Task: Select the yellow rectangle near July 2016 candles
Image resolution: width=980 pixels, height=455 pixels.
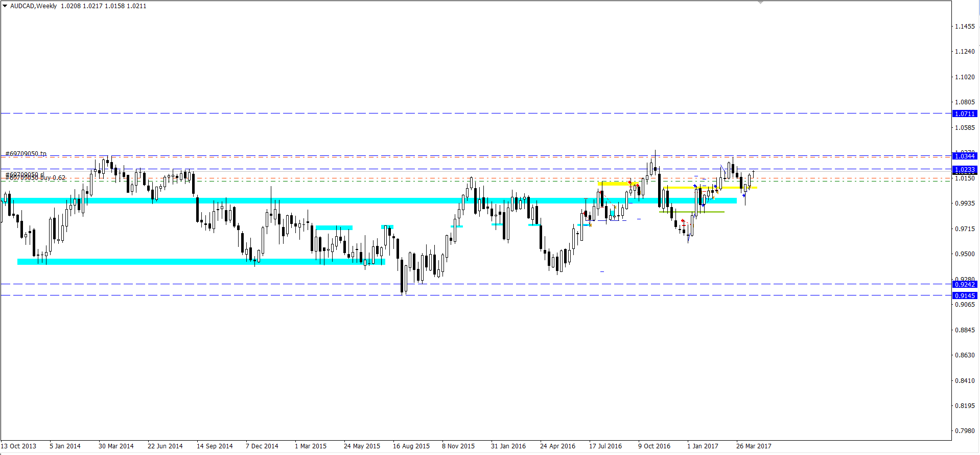Action: pyautogui.click(x=618, y=184)
